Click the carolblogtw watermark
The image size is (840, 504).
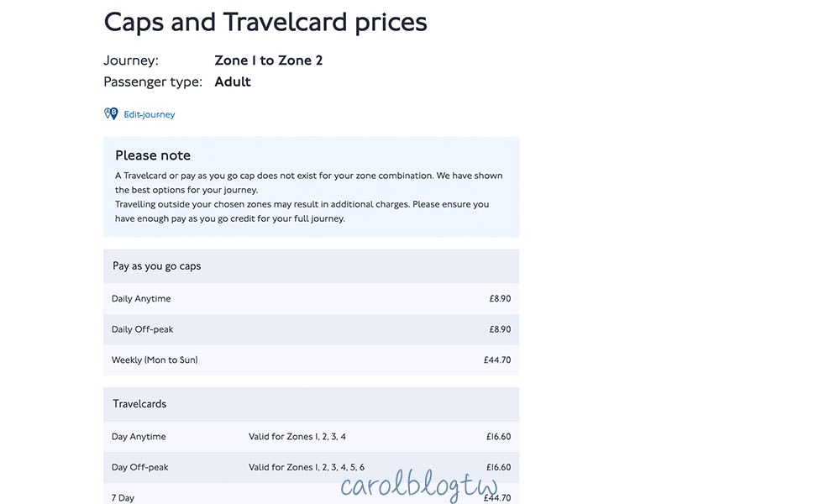pyautogui.click(x=419, y=485)
